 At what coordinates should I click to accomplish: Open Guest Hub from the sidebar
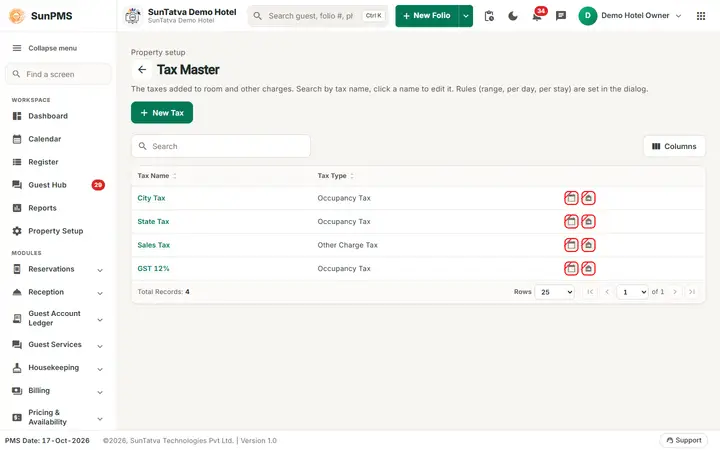[x=58, y=185]
